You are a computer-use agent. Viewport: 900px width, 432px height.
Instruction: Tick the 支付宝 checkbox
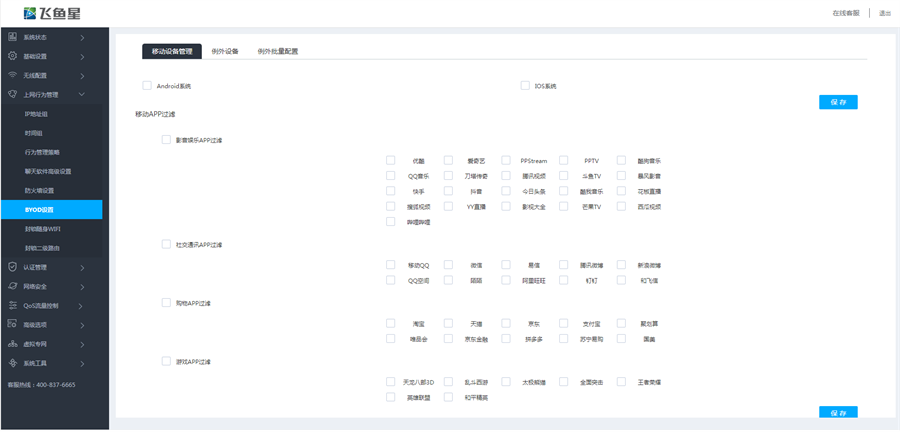pyautogui.click(x=564, y=323)
